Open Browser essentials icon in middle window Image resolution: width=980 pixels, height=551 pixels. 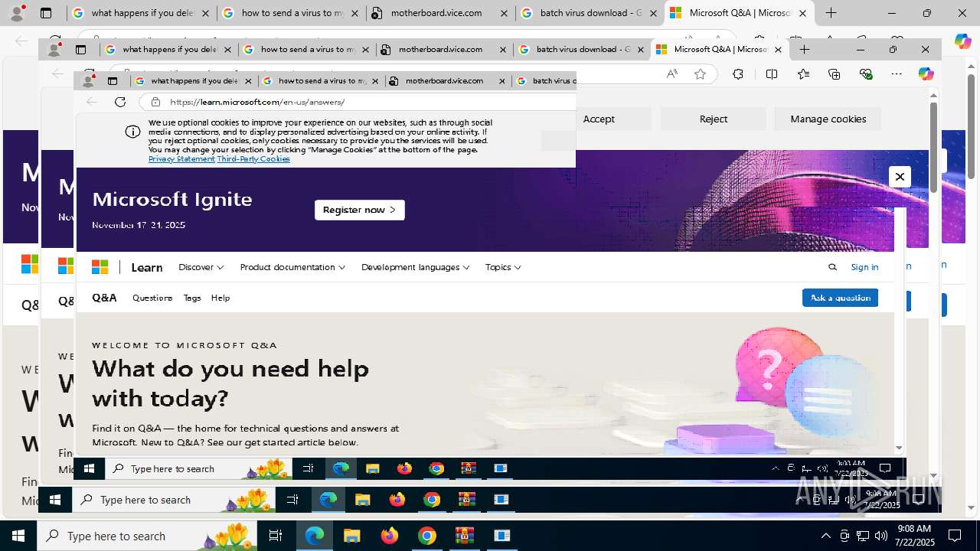pyautogui.click(x=866, y=73)
